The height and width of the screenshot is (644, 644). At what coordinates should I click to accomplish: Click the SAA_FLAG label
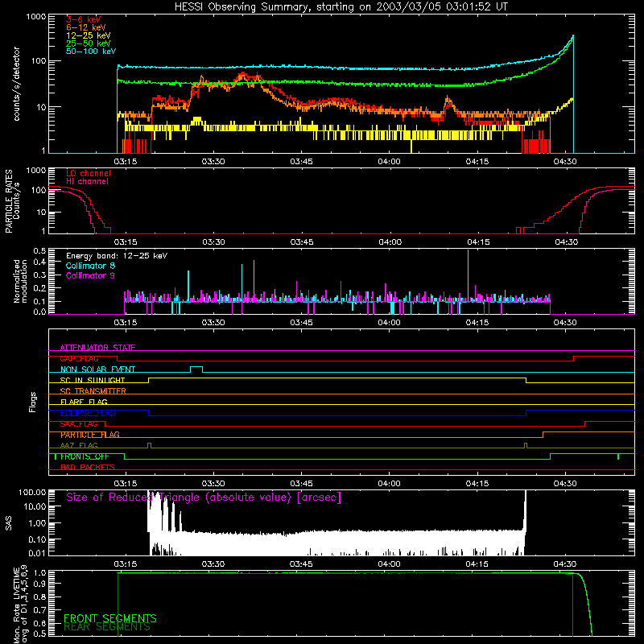(79, 424)
